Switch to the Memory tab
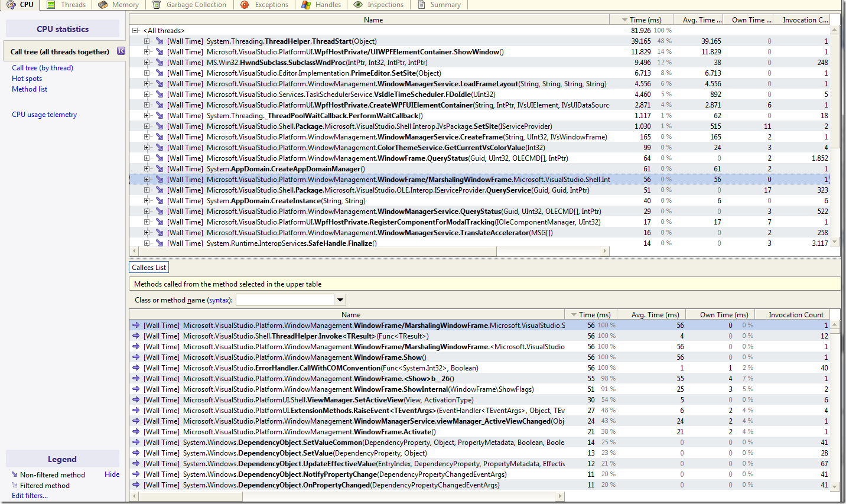Image resolution: width=846 pixels, height=504 pixels. point(118,5)
